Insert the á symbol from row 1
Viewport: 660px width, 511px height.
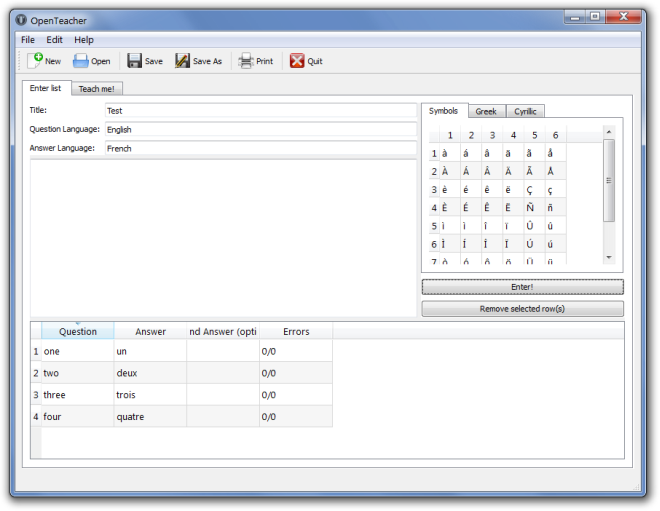point(471,153)
